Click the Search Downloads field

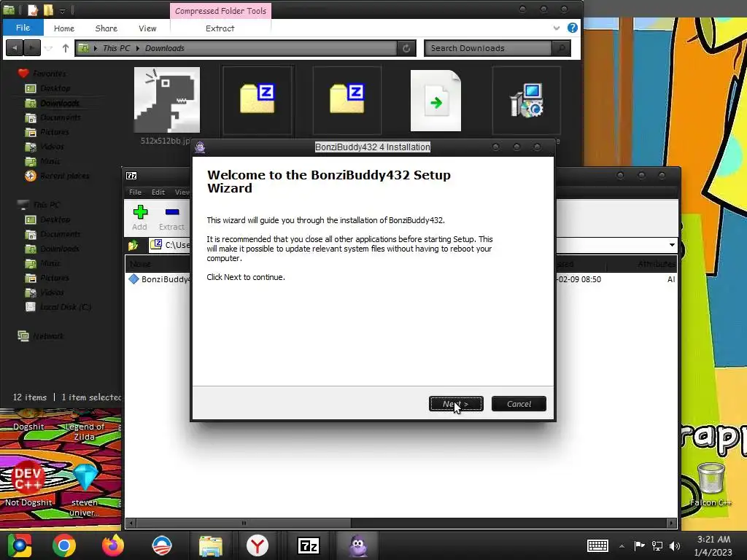[488, 48]
